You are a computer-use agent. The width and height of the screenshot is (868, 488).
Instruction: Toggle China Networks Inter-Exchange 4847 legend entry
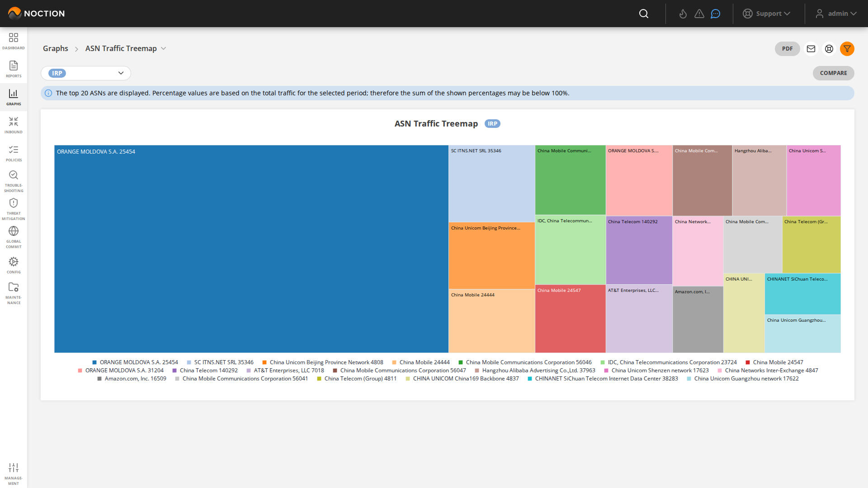click(x=768, y=371)
